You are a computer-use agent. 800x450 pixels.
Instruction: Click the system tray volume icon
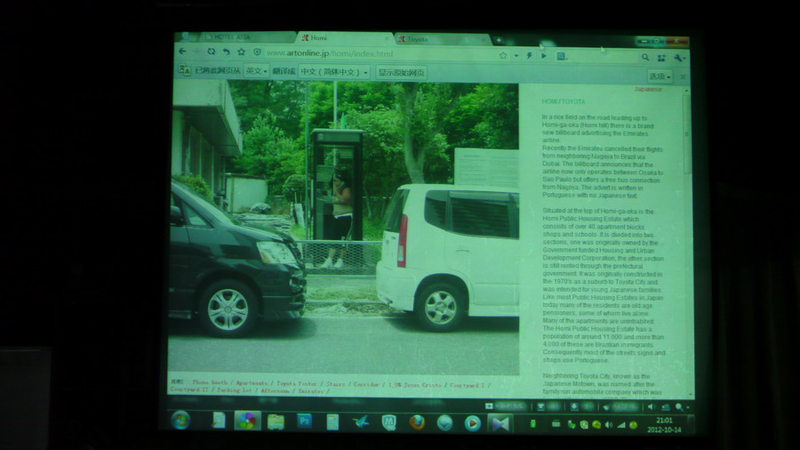pyautogui.click(x=609, y=424)
